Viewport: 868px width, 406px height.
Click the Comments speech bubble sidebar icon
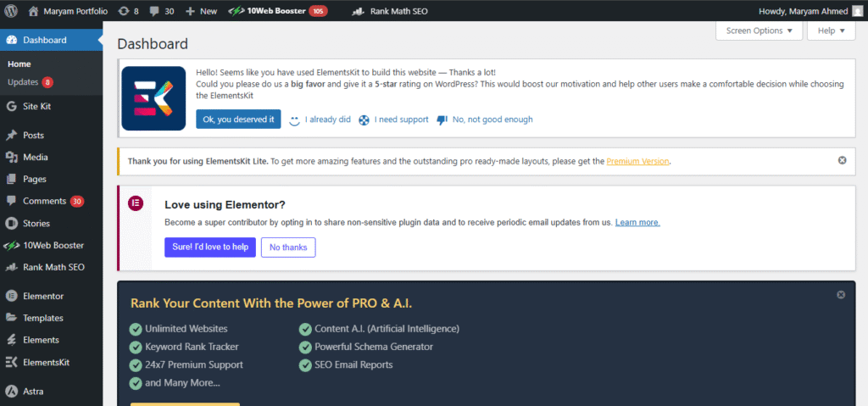point(11,201)
